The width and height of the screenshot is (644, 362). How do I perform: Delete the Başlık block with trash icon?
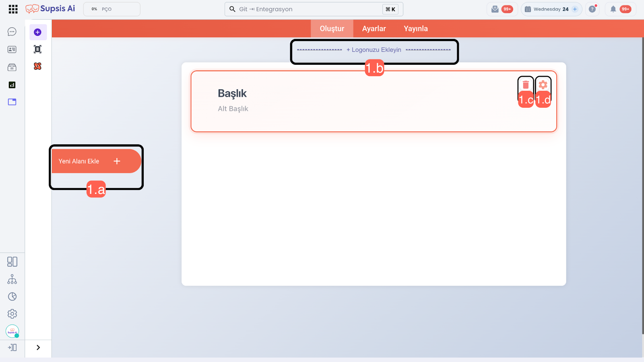[526, 85]
